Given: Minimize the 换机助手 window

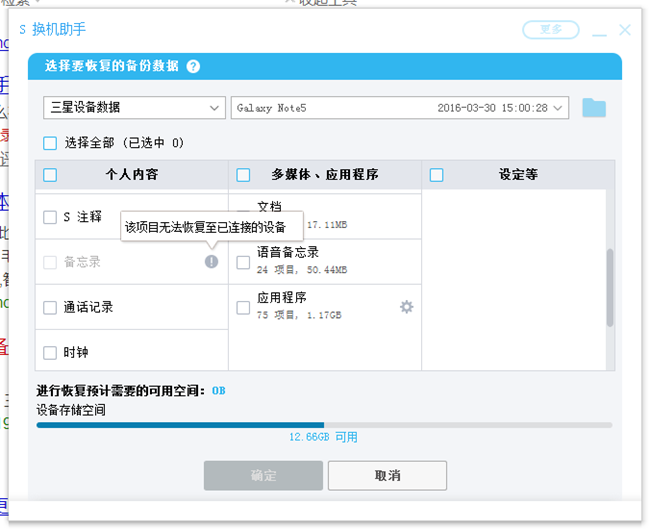Looking at the screenshot, I should (598, 30).
